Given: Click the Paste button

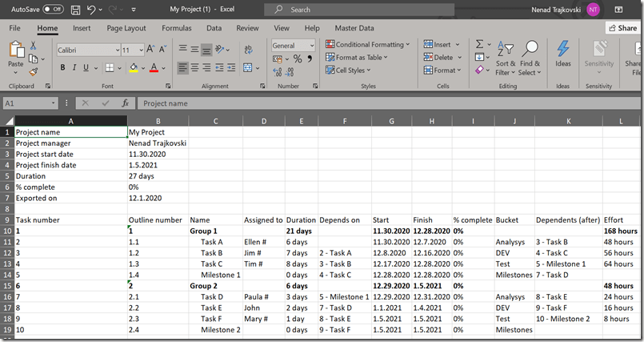Looking at the screenshot, I should 15,56.
